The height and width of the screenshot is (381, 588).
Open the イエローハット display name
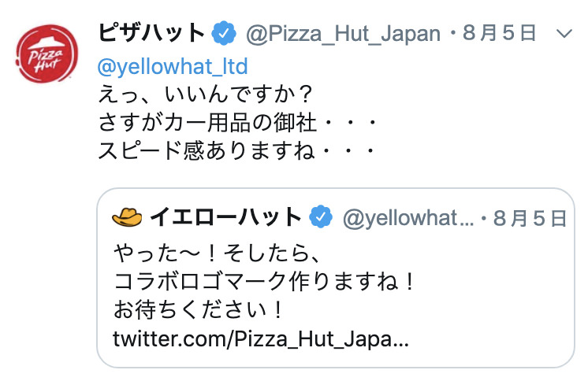225,217
